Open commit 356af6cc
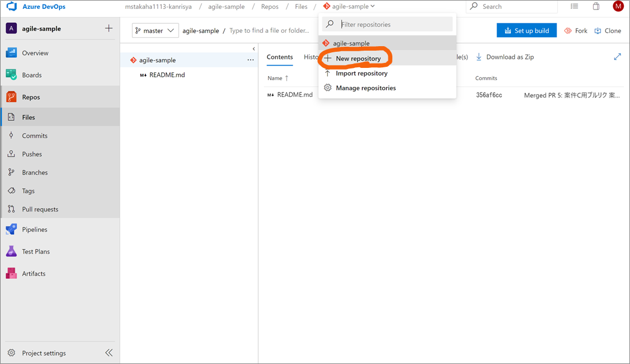This screenshot has width=630, height=364. tap(489, 95)
